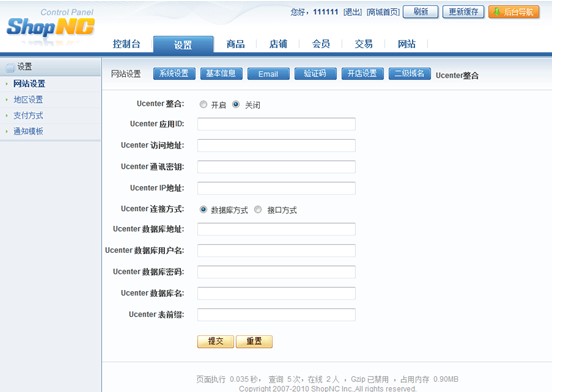Switch to the 商品 tab

click(x=235, y=44)
